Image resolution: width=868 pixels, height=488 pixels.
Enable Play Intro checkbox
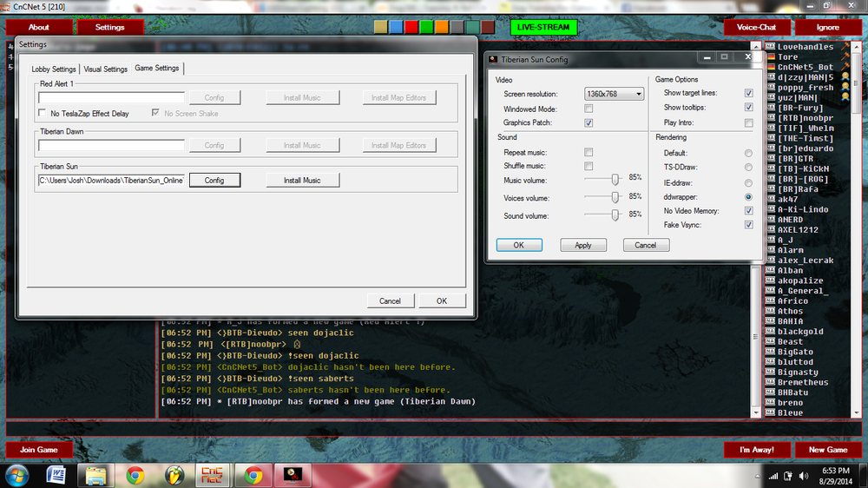click(748, 123)
